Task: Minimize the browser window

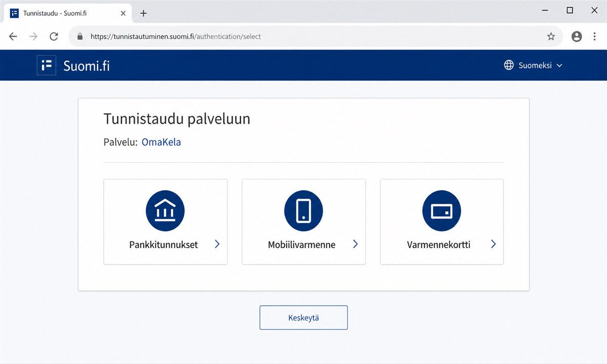Action: tap(545, 10)
